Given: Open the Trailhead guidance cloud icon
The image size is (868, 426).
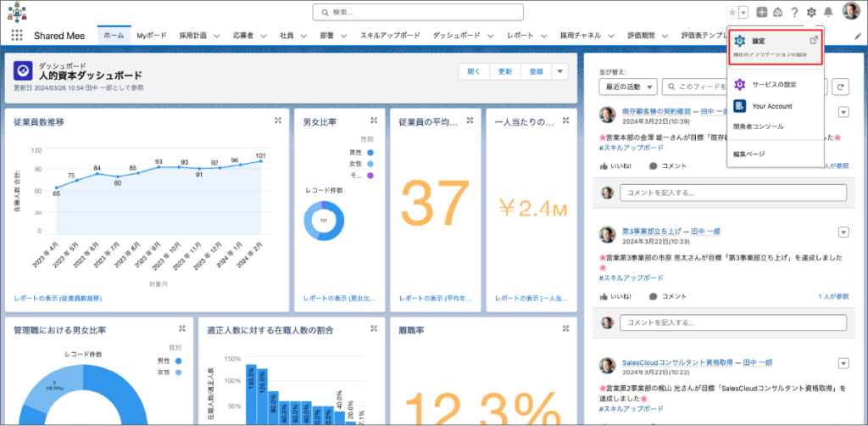Looking at the screenshot, I should [778, 12].
